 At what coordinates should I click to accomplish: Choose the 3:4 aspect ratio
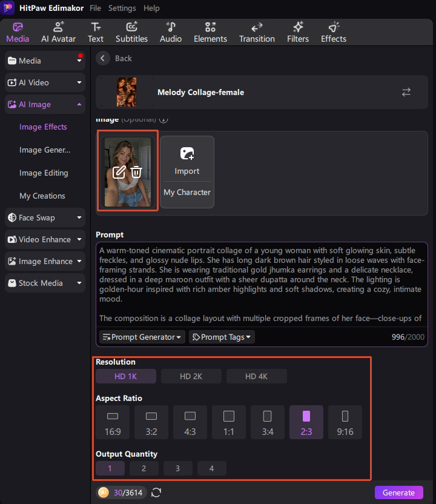[x=268, y=422]
